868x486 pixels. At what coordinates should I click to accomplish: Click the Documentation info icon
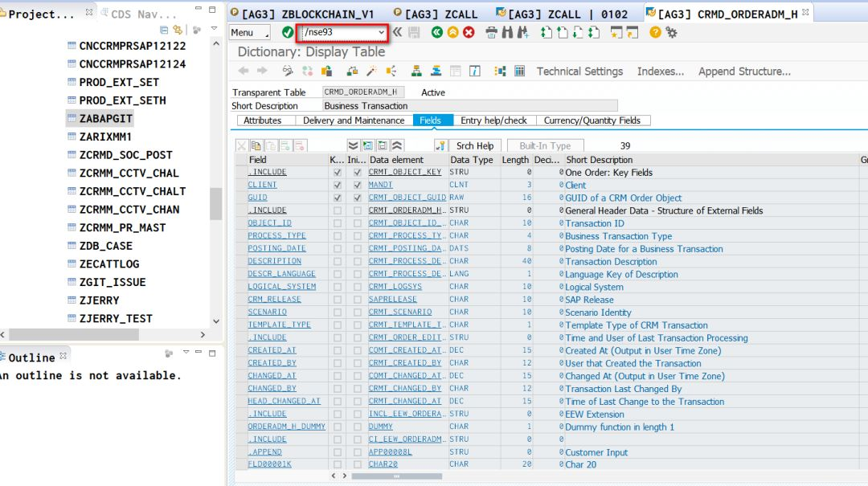(x=475, y=71)
